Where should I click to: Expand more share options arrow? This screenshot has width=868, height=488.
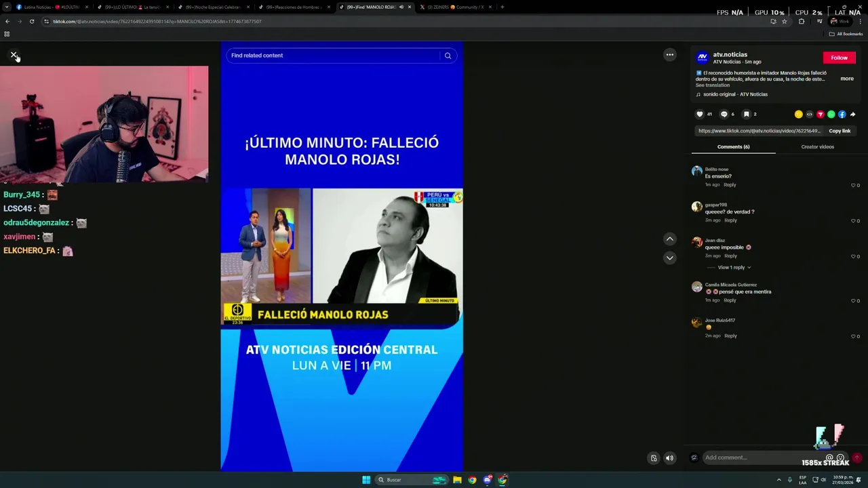(852, 115)
